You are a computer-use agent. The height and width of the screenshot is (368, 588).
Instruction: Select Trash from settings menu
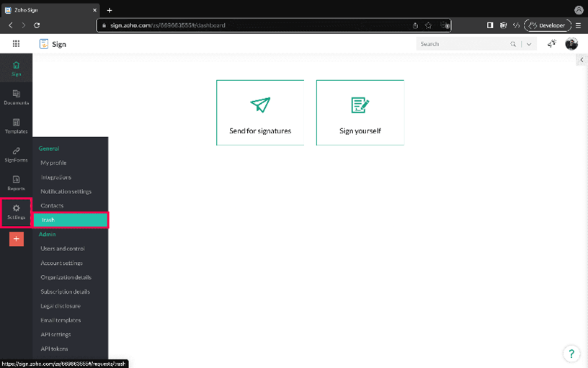click(x=71, y=220)
